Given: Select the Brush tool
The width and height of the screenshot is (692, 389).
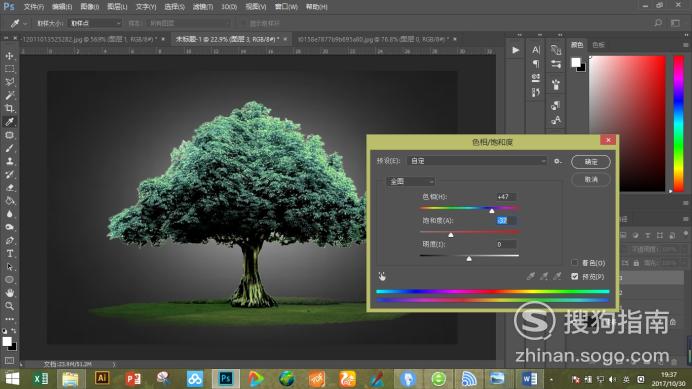Looking at the screenshot, I should click(x=9, y=148).
